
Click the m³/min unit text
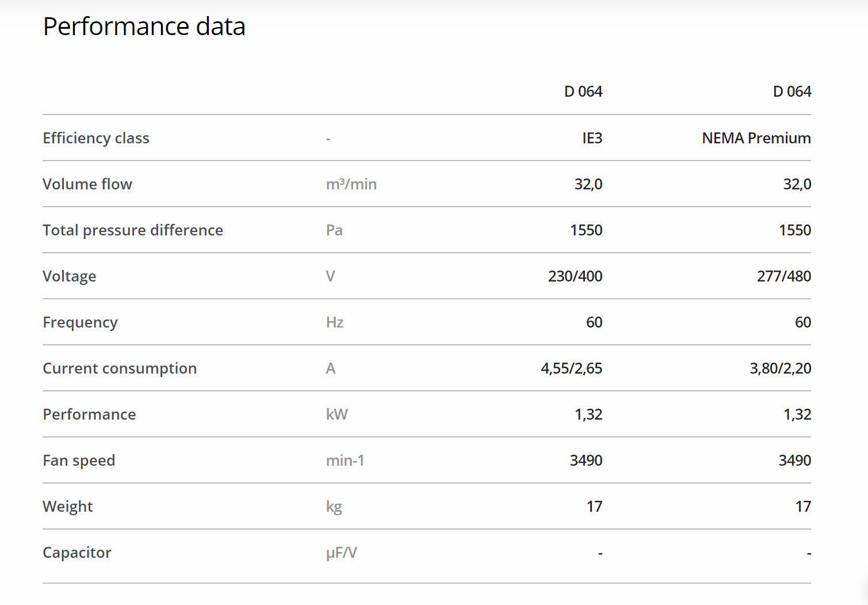[x=351, y=184]
